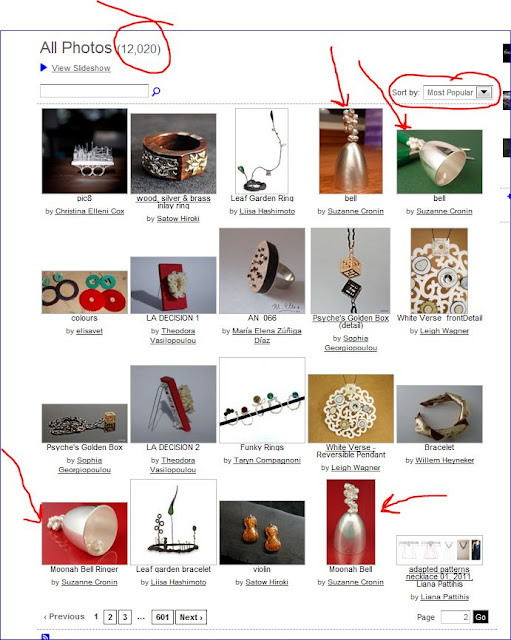
Task: Select the Most Popular sort box
Action: coord(458,92)
